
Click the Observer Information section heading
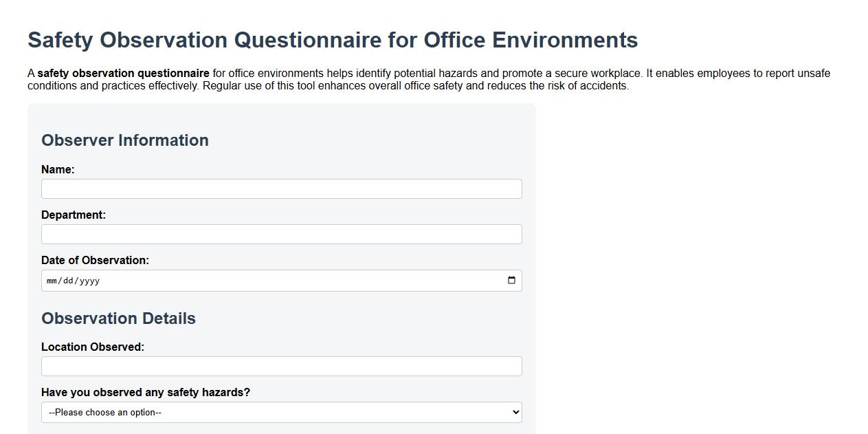[125, 140]
